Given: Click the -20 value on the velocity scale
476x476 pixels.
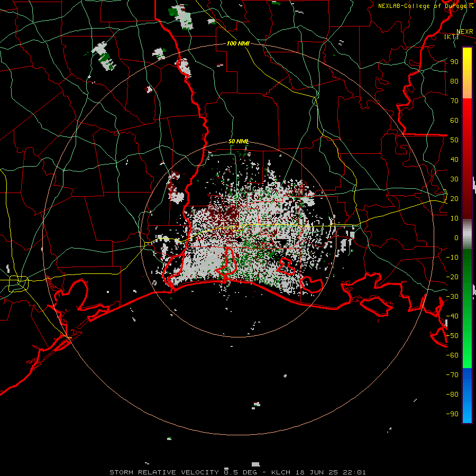Looking at the screenshot, I should 452,277.
